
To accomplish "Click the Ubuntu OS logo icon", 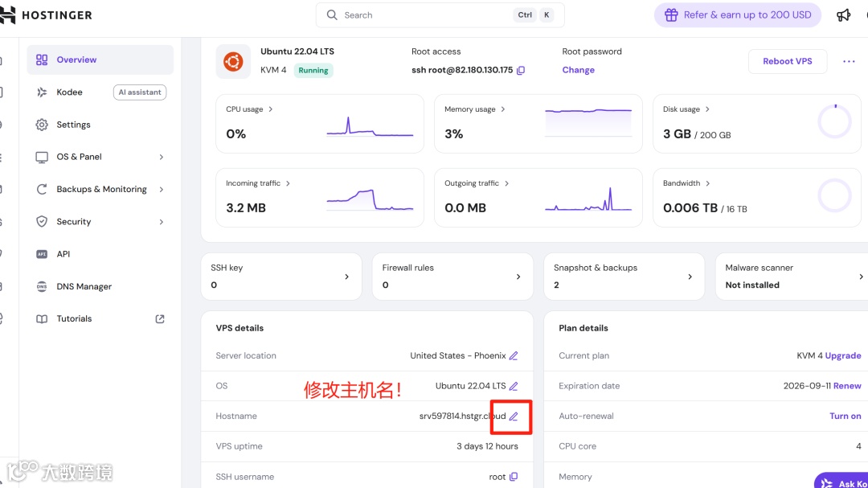I will pos(233,61).
